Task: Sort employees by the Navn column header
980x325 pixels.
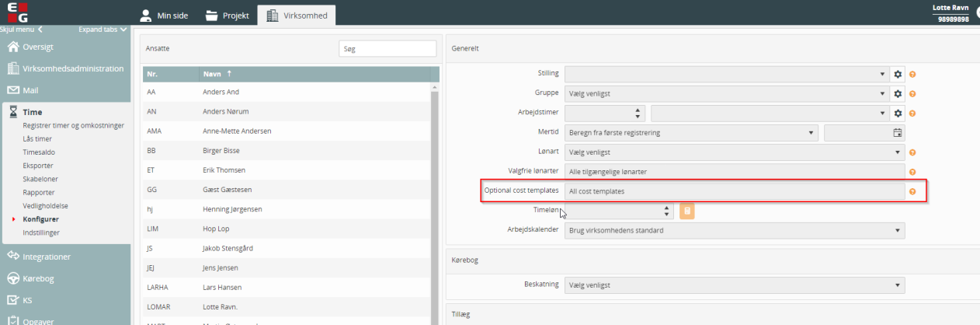Action: click(x=212, y=74)
